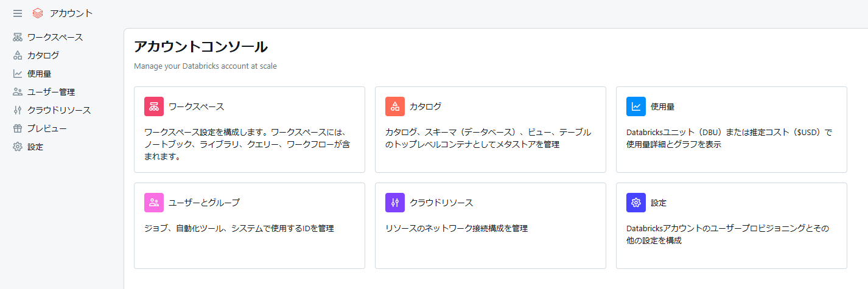Open クラウドリソース in the sidebar
The width and height of the screenshot is (868, 289).
click(x=58, y=110)
